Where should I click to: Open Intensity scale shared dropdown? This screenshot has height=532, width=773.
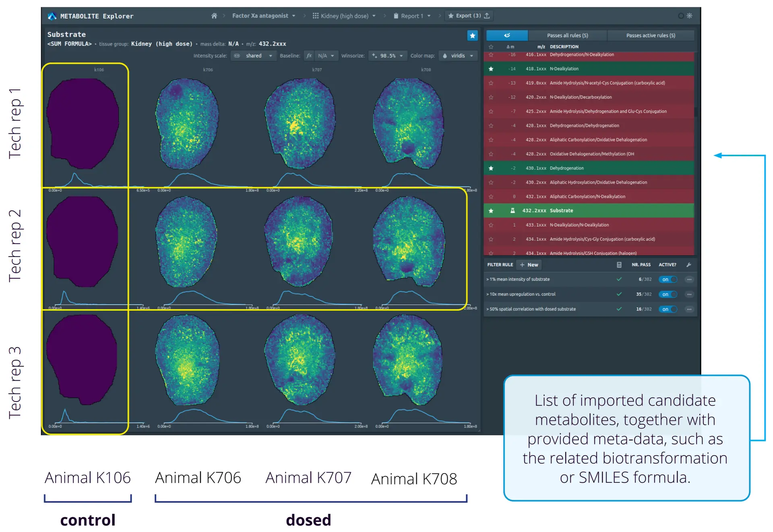[x=253, y=56]
